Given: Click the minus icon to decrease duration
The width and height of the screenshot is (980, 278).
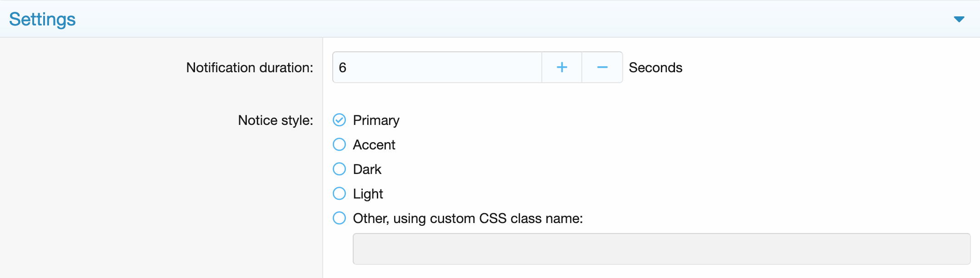Looking at the screenshot, I should [x=602, y=67].
